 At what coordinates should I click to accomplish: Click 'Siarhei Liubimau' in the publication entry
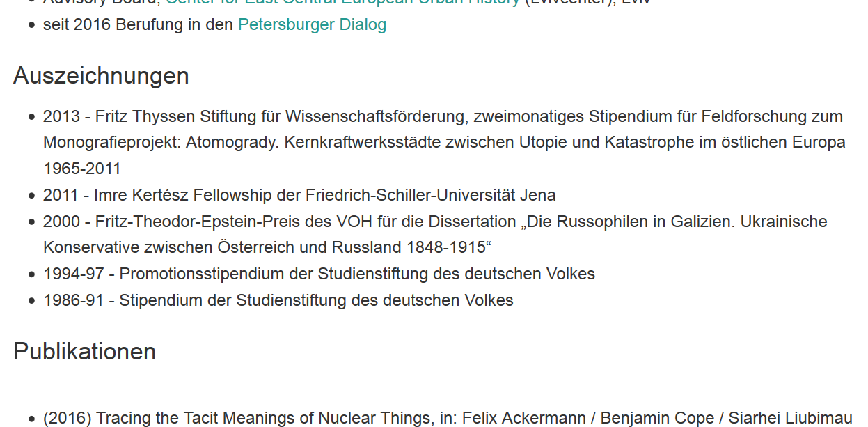coord(791,419)
